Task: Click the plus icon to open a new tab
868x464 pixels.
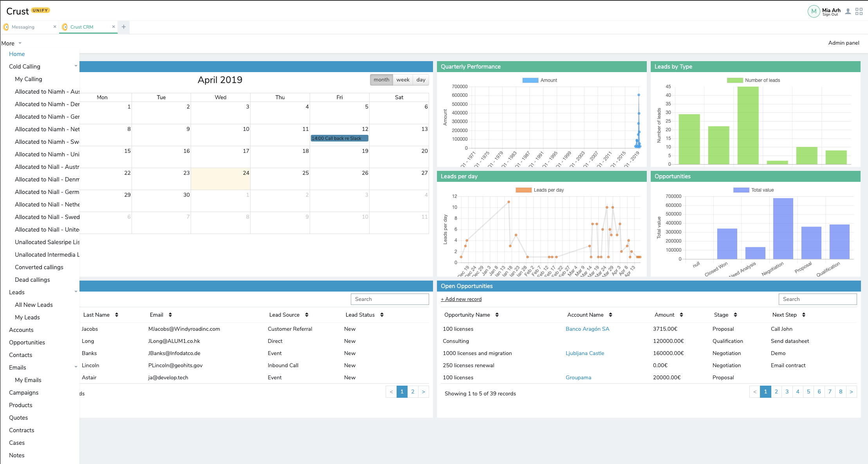Action: (123, 27)
